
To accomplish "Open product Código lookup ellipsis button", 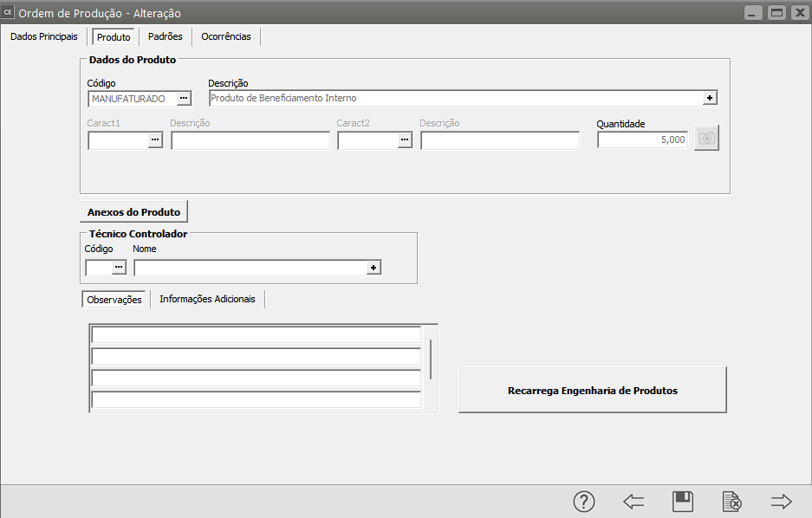I will click(184, 99).
